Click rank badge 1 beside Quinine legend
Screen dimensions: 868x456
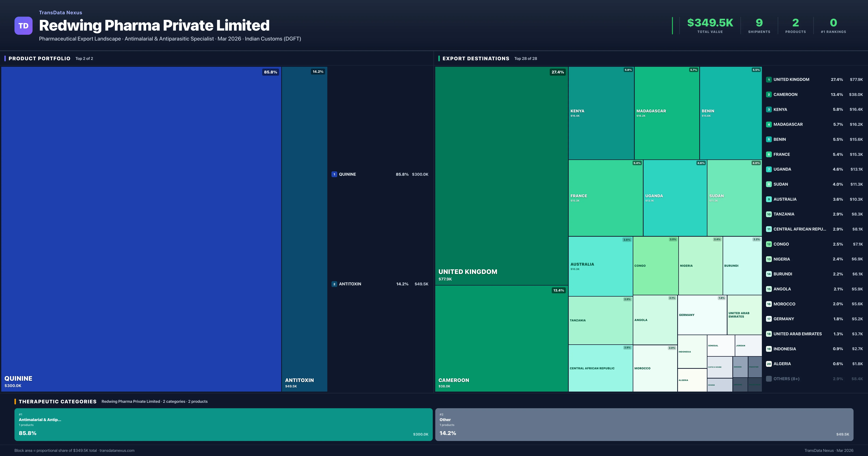[x=334, y=174]
